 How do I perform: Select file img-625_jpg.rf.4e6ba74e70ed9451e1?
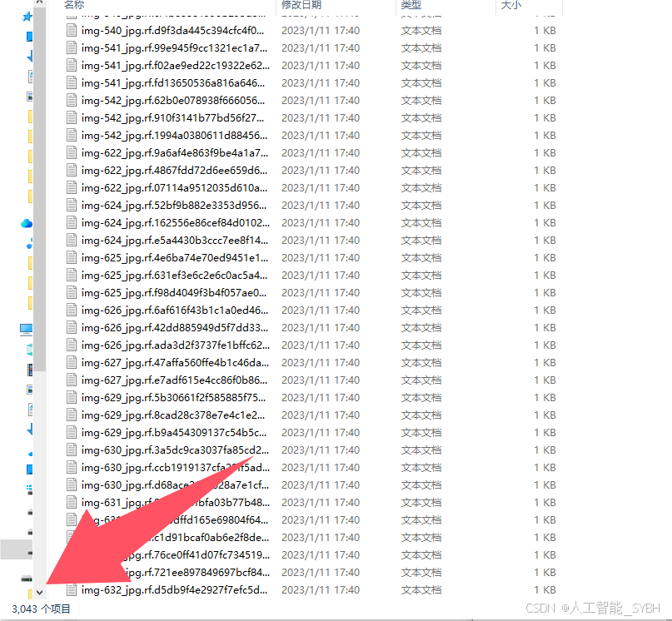(175, 258)
